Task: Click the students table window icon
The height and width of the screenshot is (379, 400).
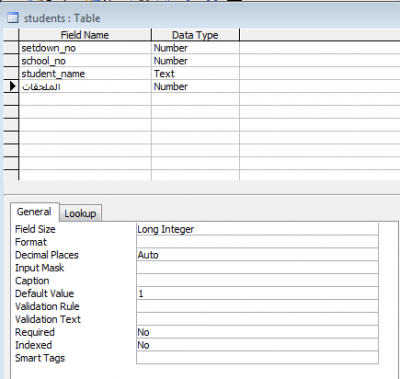Action: click(13, 18)
